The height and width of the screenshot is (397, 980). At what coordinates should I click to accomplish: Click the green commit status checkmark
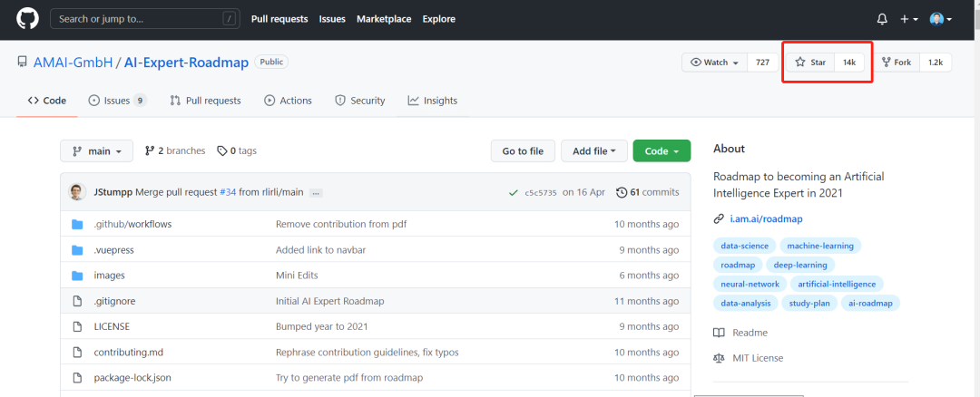pyautogui.click(x=513, y=192)
